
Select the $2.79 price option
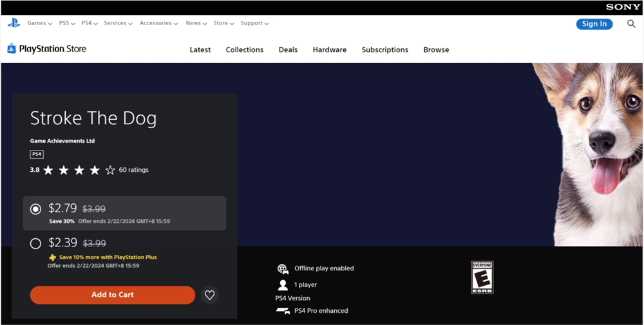[x=124, y=214]
